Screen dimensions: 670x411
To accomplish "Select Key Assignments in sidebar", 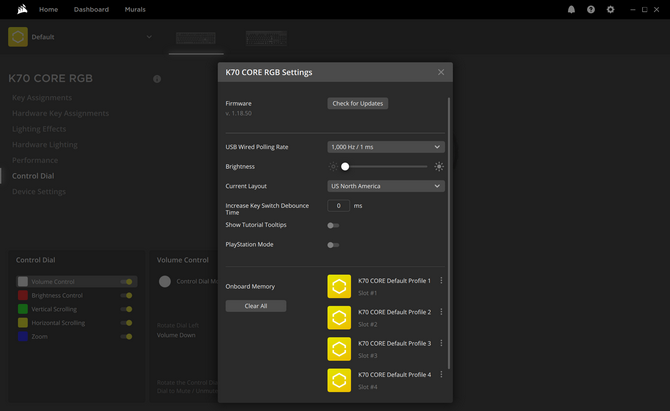I will [42, 98].
